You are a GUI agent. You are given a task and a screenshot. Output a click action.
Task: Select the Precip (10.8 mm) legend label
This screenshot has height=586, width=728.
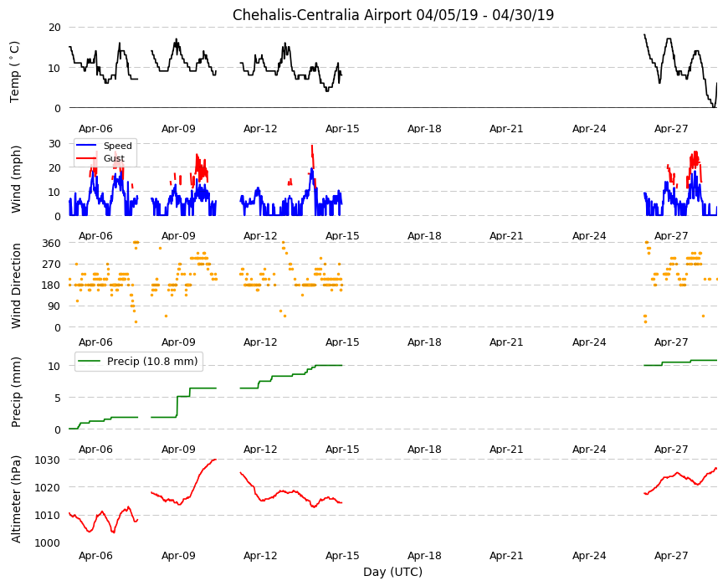click(x=152, y=361)
